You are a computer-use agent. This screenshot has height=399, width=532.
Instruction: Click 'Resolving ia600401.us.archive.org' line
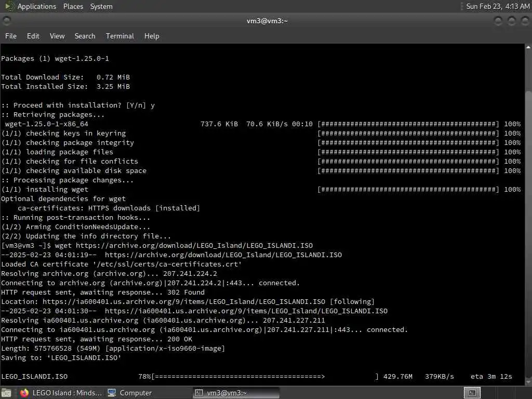pyautogui.click(x=163, y=321)
